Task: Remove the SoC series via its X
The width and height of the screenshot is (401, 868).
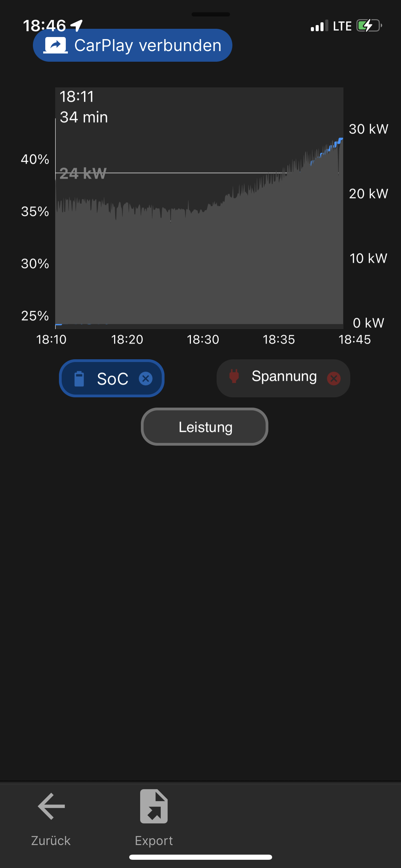Action: click(x=146, y=379)
